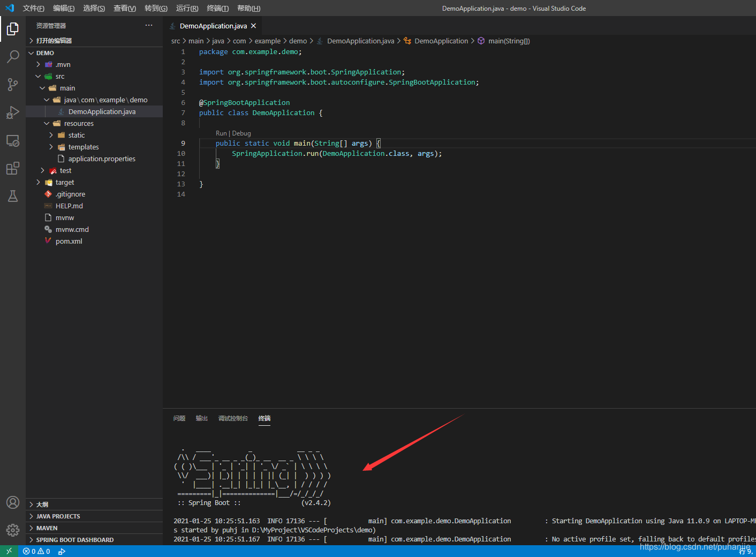Image resolution: width=756 pixels, height=557 pixels.
Task: Open the Source Control view
Action: (12, 84)
